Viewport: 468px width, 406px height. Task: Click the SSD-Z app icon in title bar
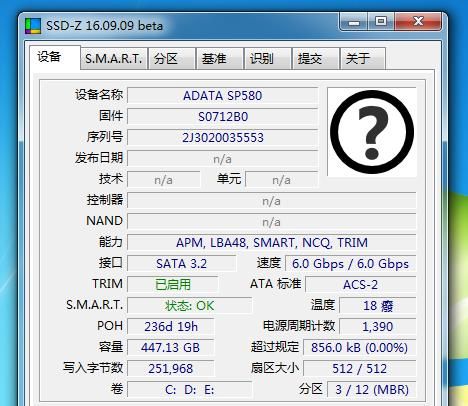click(x=33, y=26)
